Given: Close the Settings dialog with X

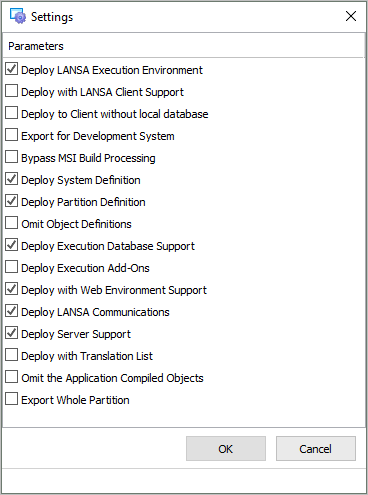Looking at the screenshot, I should click(x=351, y=16).
